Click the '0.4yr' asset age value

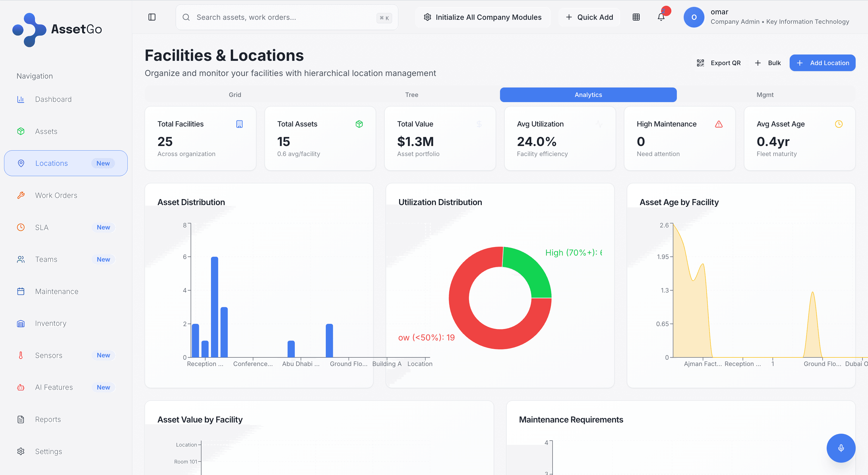(x=773, y=141)
